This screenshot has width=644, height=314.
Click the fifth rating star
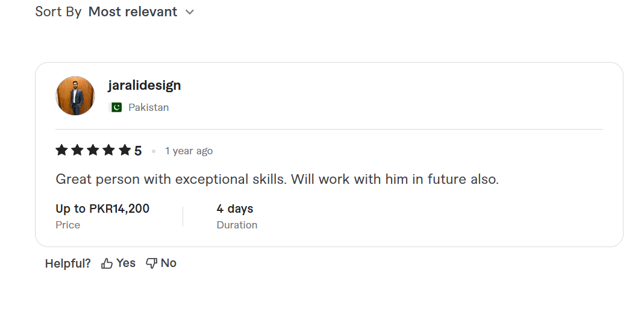click(124, 150)
